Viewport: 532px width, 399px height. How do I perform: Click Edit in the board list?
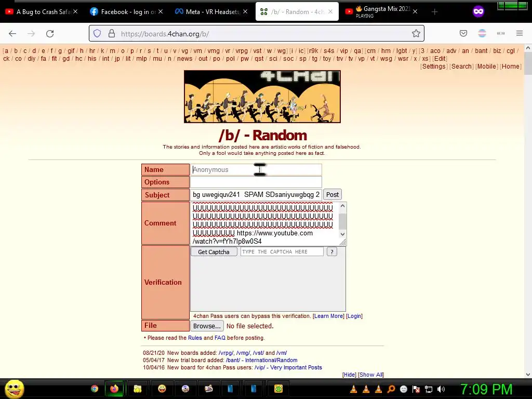440,59
